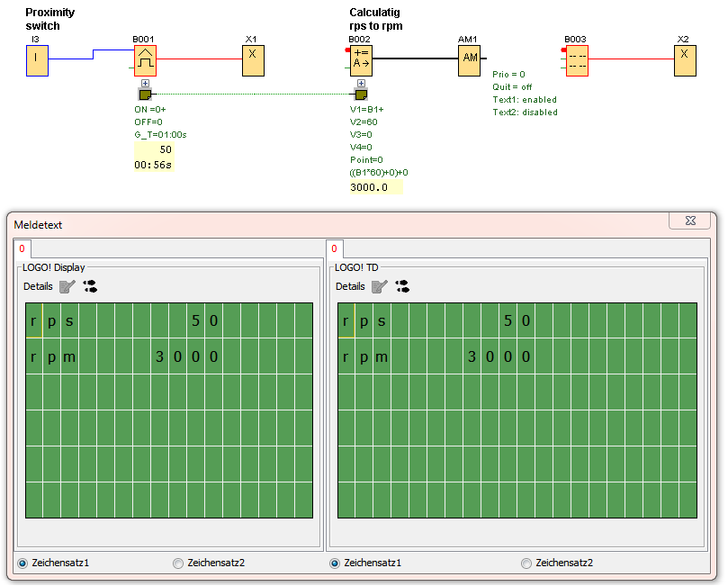728x586 pixels.
Task: Open tab 0 above LOGO! TD
Action: click(x=334, y=248)
